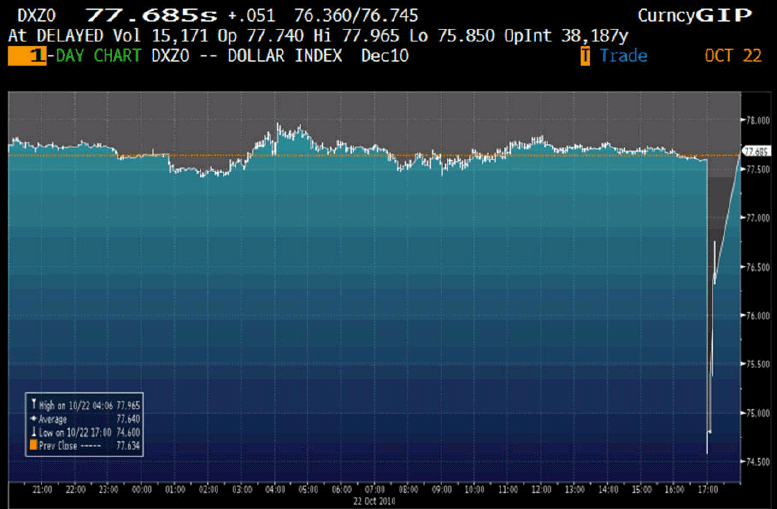
Task: Click the orange T Trade icon
Action: click(586, 56)
